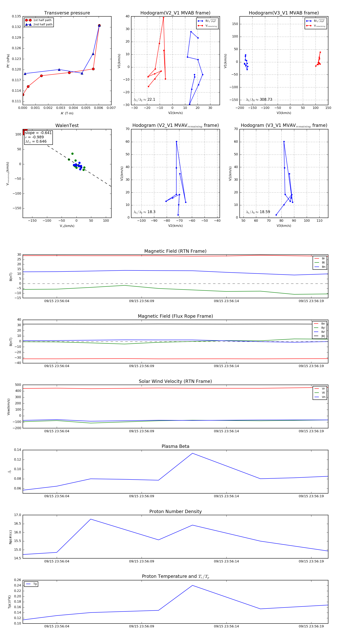Click the "Magnetic Field (Flux Rope Frame)" title
Screen dimensions: 351x644
click(x=175, y=316)
